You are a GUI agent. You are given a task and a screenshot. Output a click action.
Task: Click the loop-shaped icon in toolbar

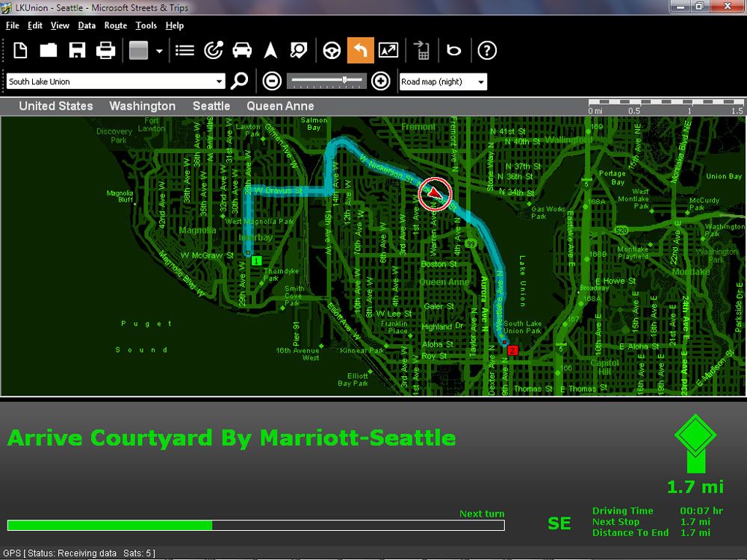click(x=453, y=50)
